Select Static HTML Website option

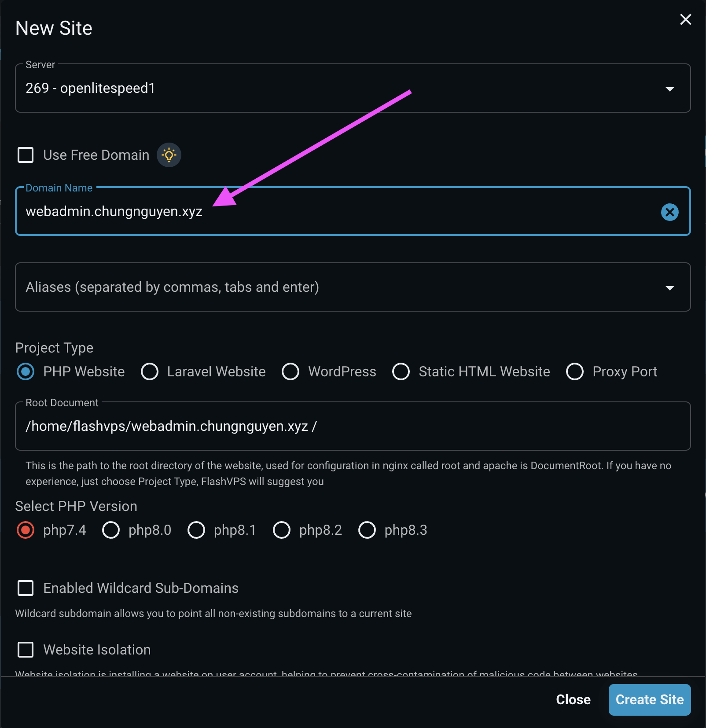coord(401,371)
